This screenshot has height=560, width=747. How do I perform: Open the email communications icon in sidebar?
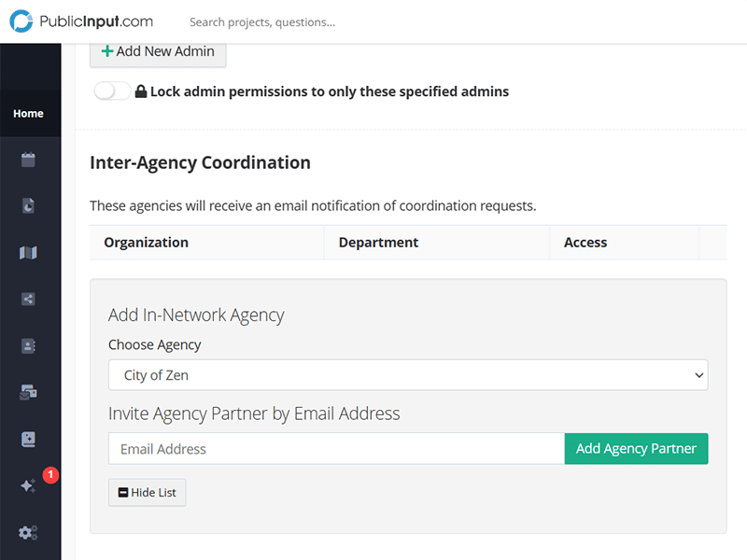pos(28,393)
